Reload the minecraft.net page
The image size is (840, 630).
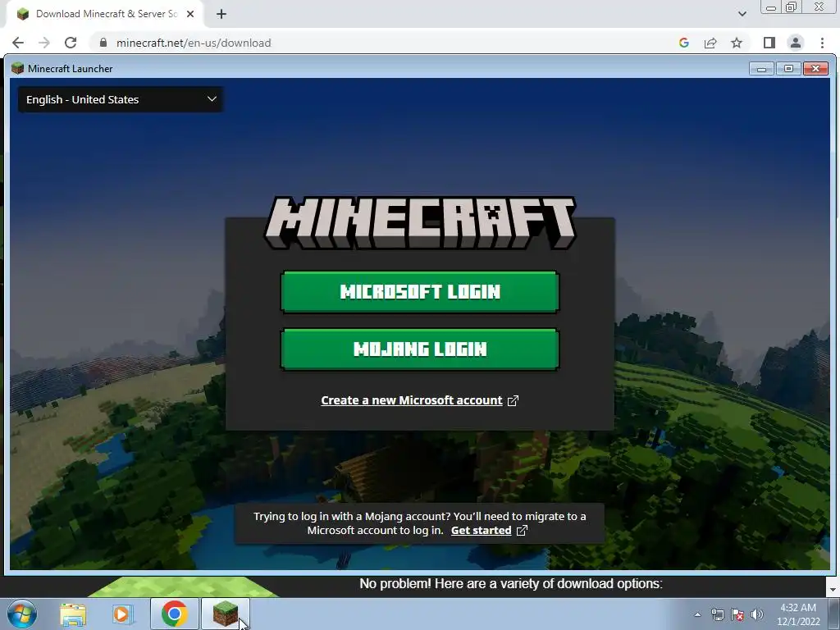coord(71,43)
